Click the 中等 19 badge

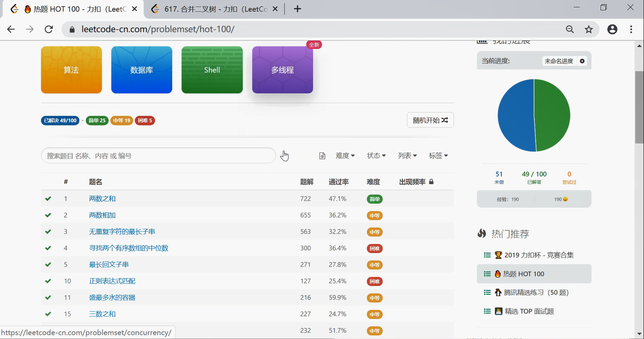point(122,120)
